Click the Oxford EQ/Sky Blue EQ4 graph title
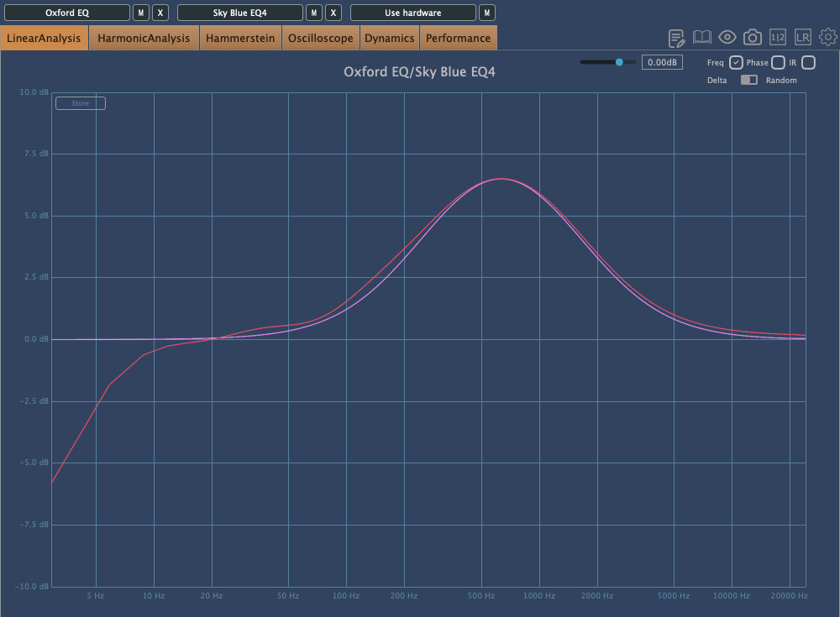 pyautogui.click(x=419, y=71)
